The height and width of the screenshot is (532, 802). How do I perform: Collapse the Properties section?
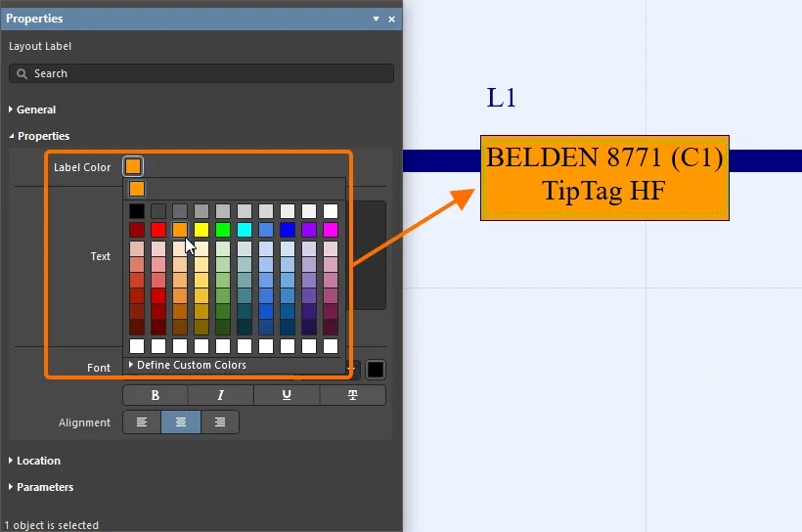tap(39, 136)
